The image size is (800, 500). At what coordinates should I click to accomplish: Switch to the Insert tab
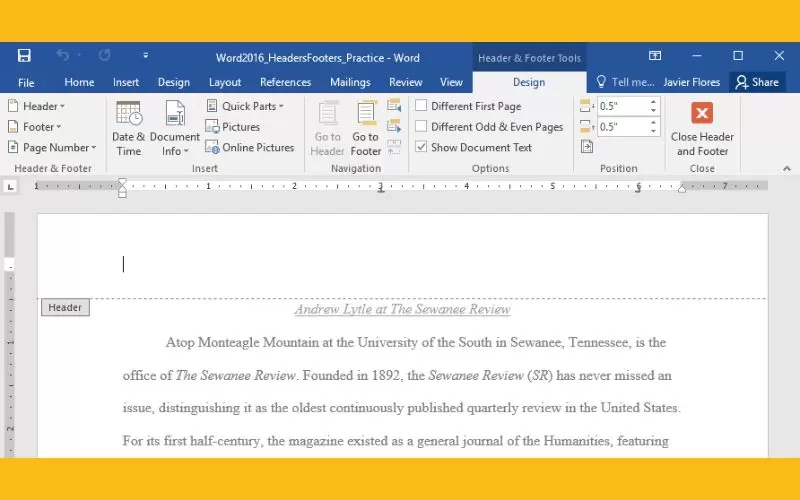point(126,82)
